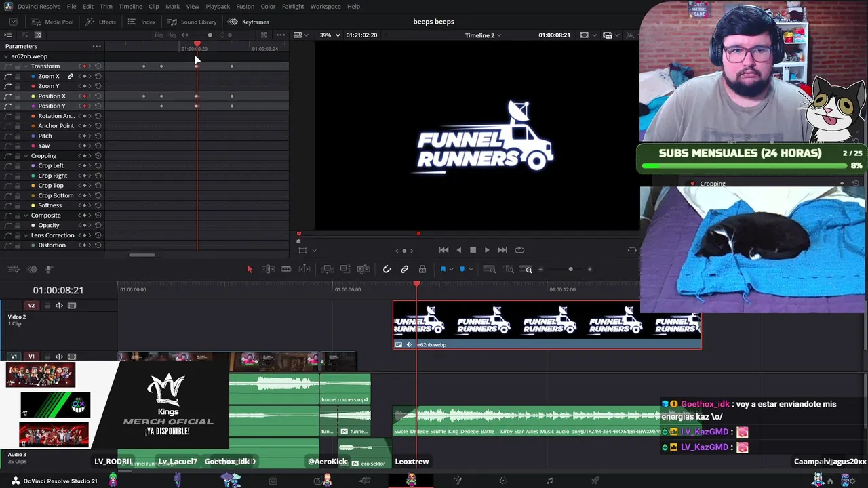Open the Trim menu
This screenshot has width=868, height=488.
click(106, 7)
